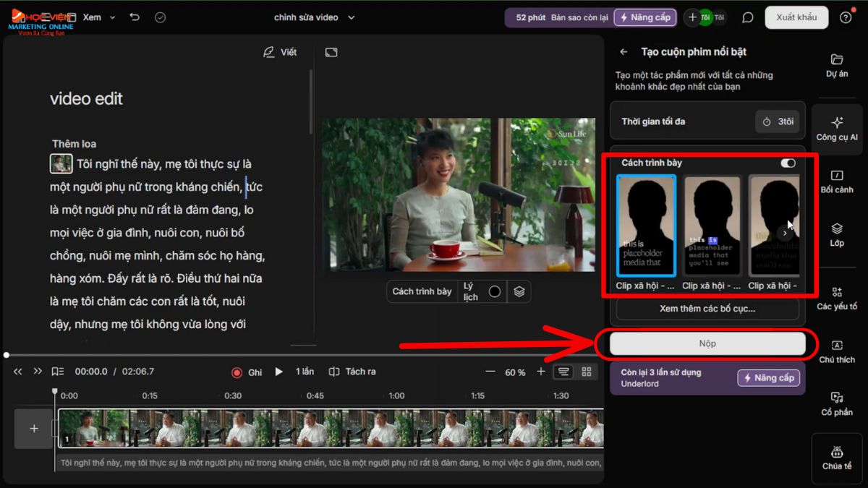The image size is (868, 488).
Task: Start recording with the Ghi button
Action: coord(247,372)
